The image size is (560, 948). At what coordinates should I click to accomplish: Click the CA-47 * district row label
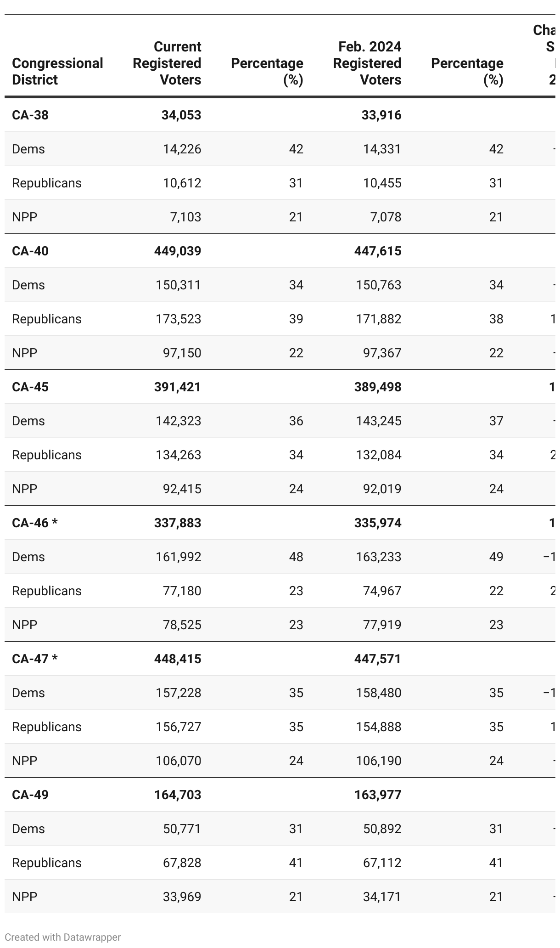35,659
